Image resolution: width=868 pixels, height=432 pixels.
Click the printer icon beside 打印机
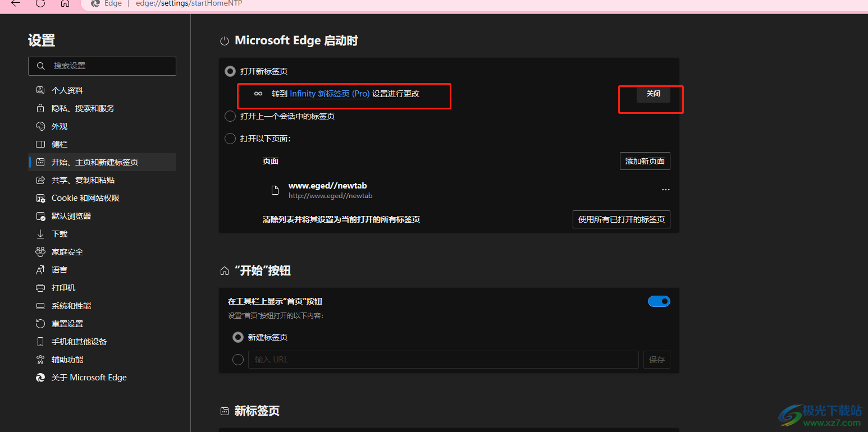click(x=40, y=288)
